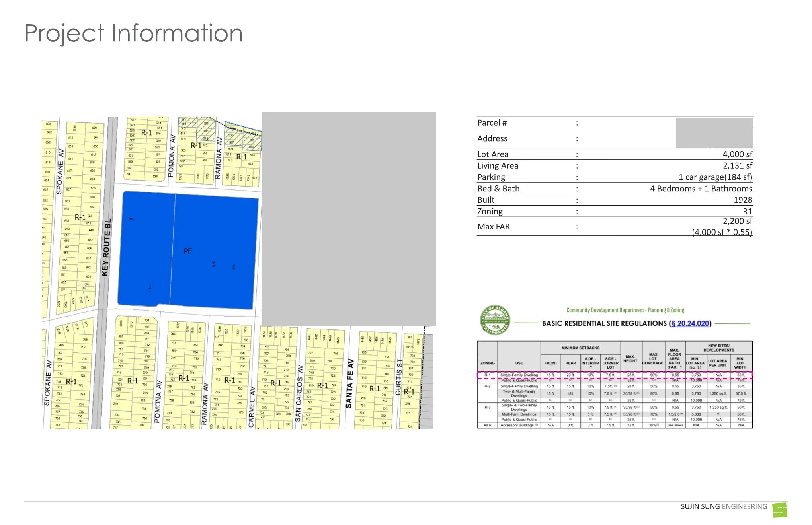Select the Max FAR label
The width and height of the screenshot is (812, 525).
pos(494,227)
